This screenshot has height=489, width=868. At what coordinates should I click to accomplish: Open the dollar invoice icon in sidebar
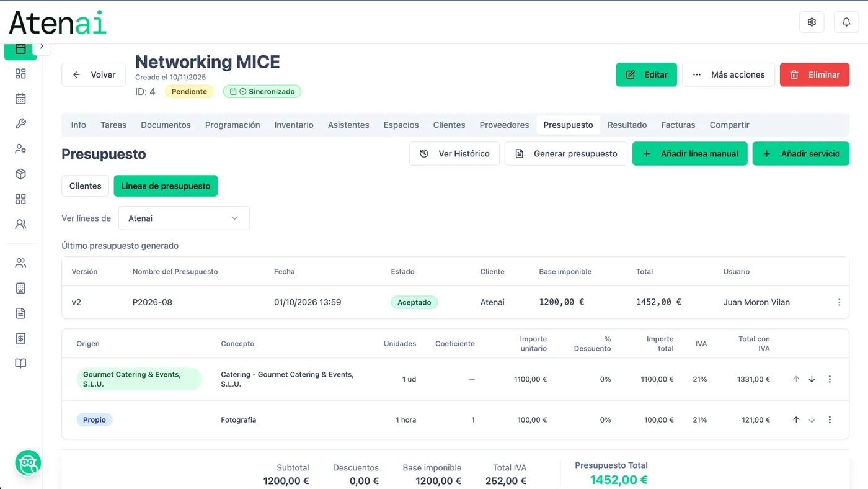click(20, 338)
